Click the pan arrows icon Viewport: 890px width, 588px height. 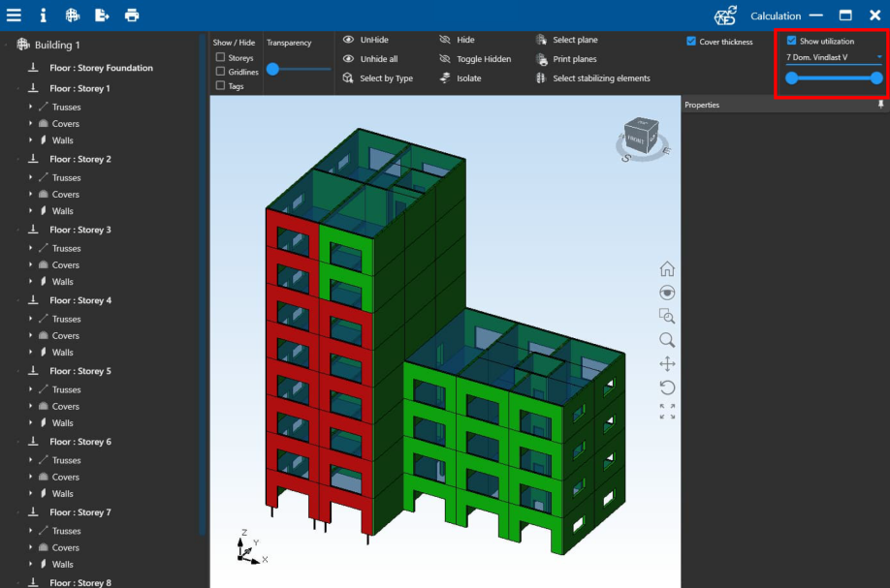pos(667,364)
